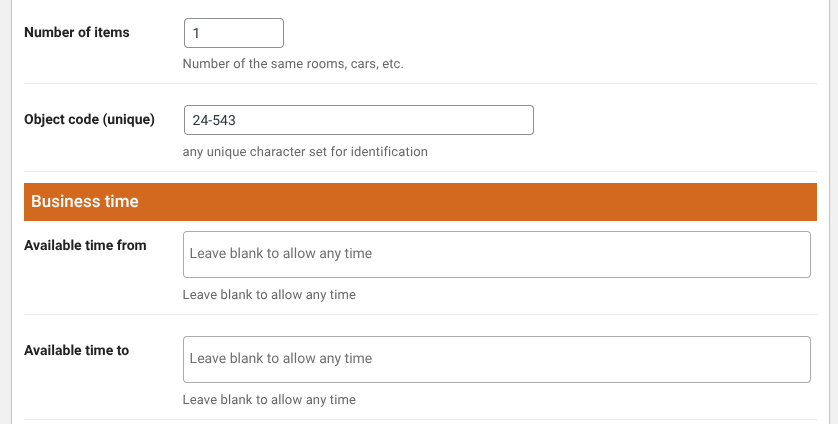Click the divider below the Available time to hint
The width and height of the screenshot is (838, 424).
pos(418,419)
